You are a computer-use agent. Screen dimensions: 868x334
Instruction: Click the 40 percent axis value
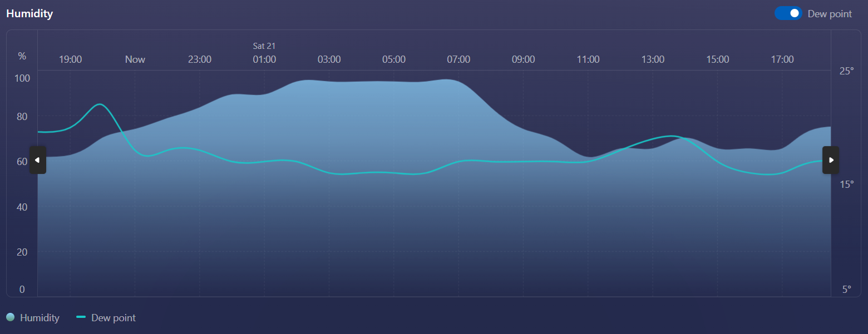[22, 207]
